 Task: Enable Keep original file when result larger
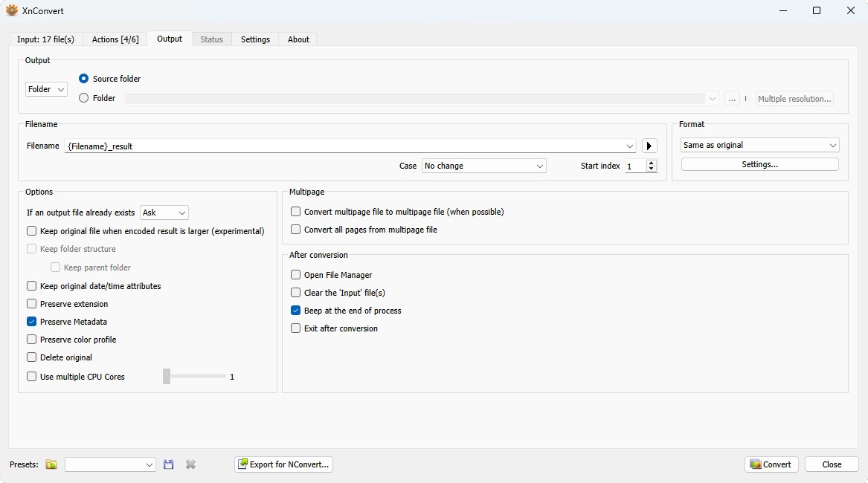coord(31,230)
